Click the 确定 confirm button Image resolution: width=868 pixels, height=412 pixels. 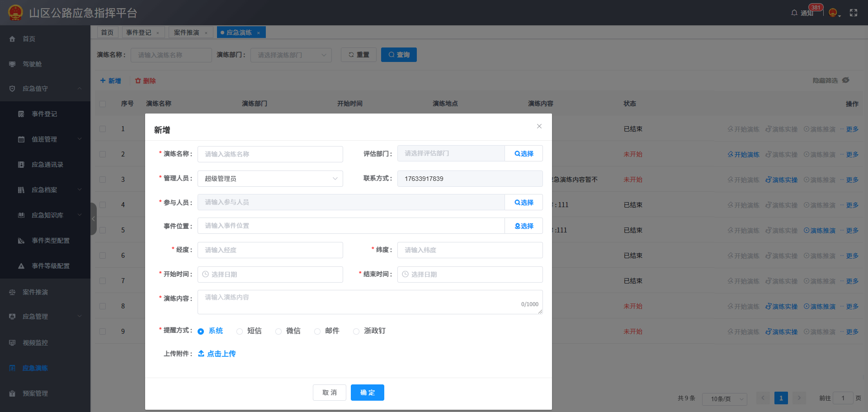coord(367,393)
